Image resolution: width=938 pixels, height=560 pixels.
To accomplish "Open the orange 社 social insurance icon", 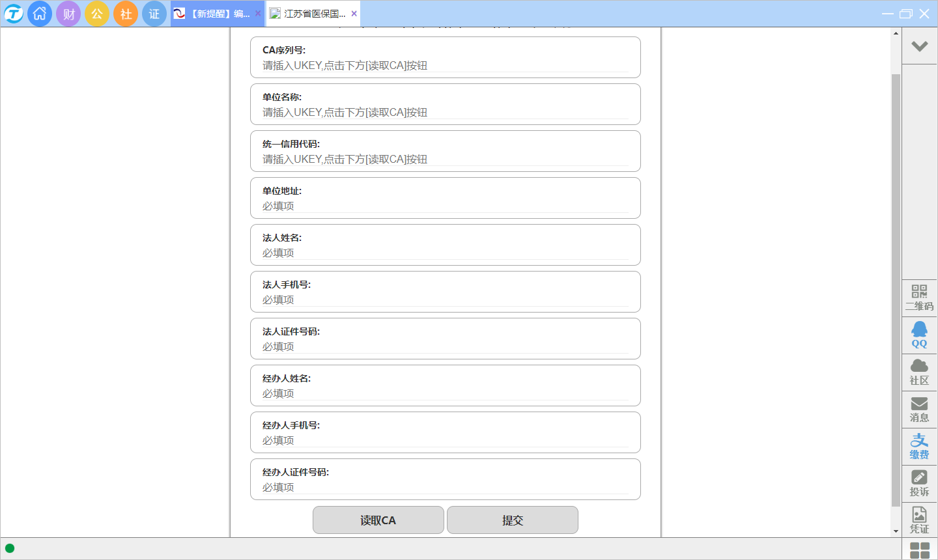I will pos(126,14).
